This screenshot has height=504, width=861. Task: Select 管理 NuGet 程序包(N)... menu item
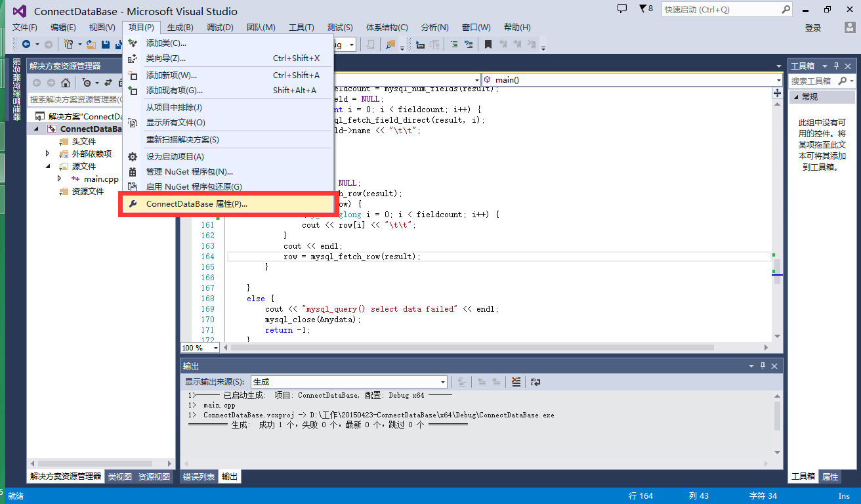click(228, 172)
